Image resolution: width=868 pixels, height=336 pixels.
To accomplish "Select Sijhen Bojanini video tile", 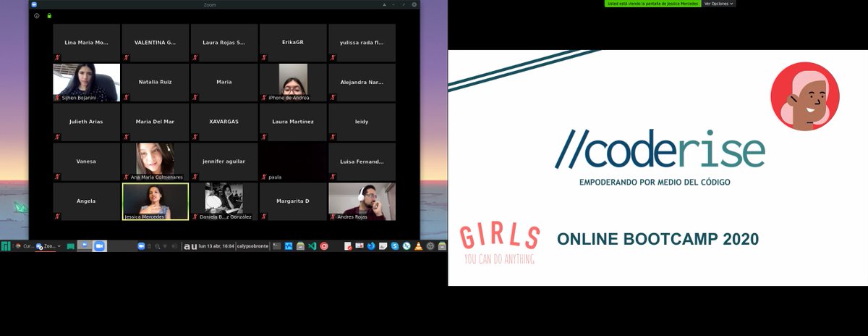I will pos(87,83).
